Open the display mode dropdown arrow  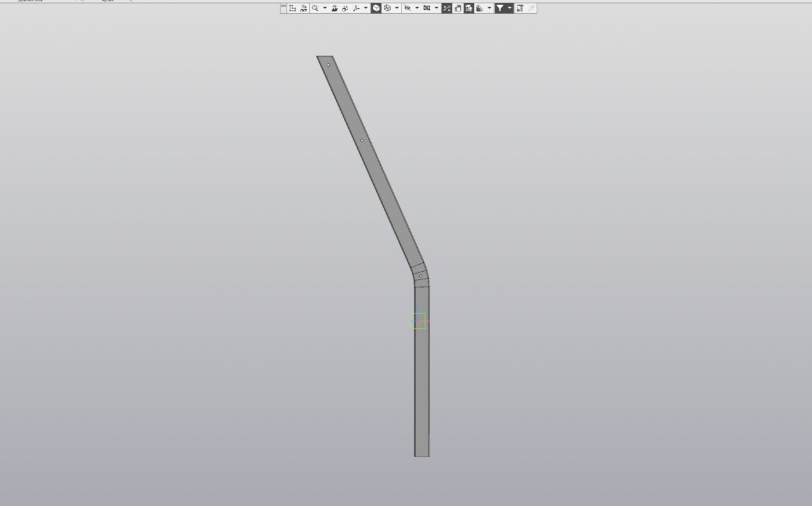click(x=396, y=8)
